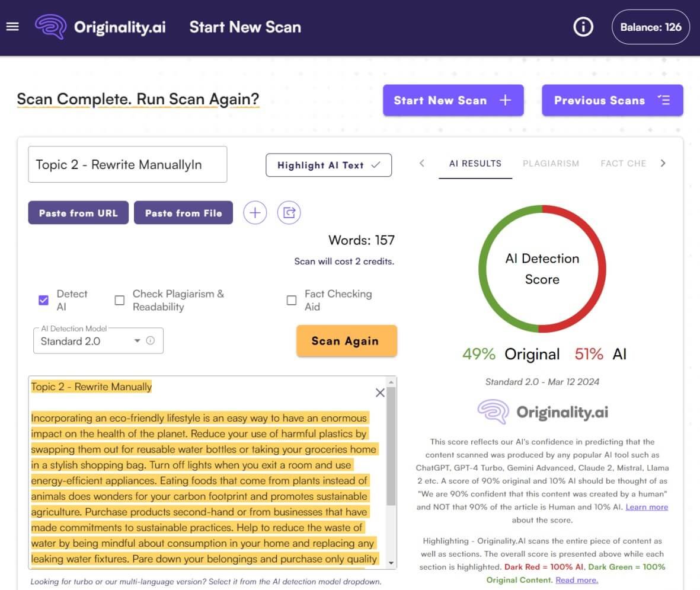The height and width of the screenshot is (590, 700).
Task: Open the info circle icon in header
Action: 583,27
